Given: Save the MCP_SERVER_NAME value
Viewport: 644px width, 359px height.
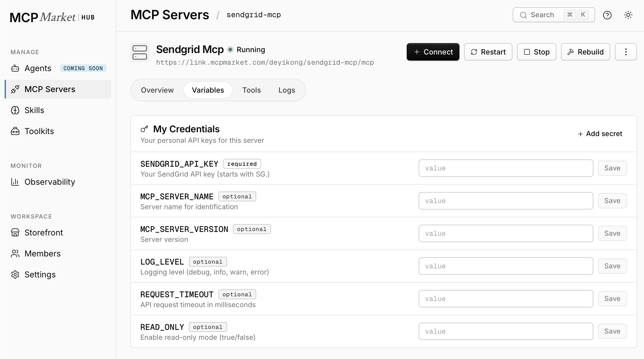Looking at the screenshot, I should point(612,201).
